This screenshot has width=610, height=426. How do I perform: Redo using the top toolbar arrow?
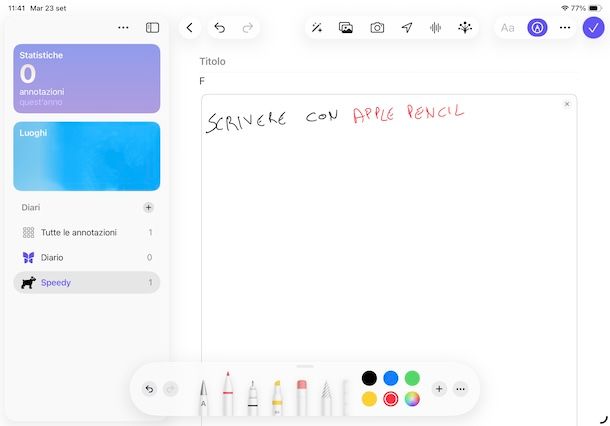(247, 28)
